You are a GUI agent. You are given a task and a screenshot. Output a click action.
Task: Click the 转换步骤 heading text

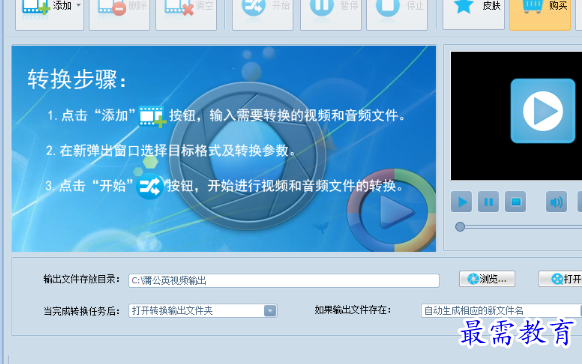pos(77,79)
